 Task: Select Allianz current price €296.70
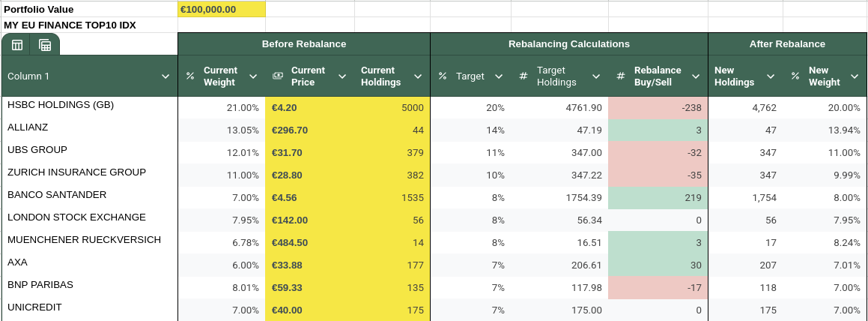point(310,130)
